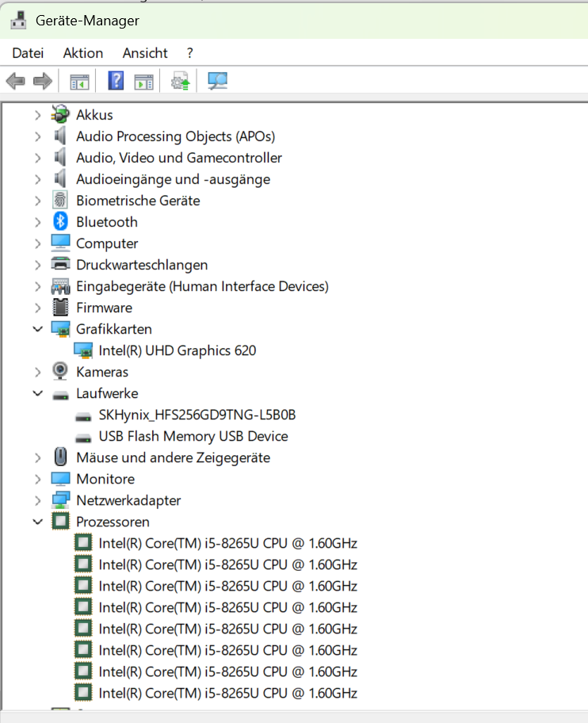The width and height of the screenshot is (588, 723).
Task: Expand the Druckwarteschlangen category chevron
Action: click(37, 265)
